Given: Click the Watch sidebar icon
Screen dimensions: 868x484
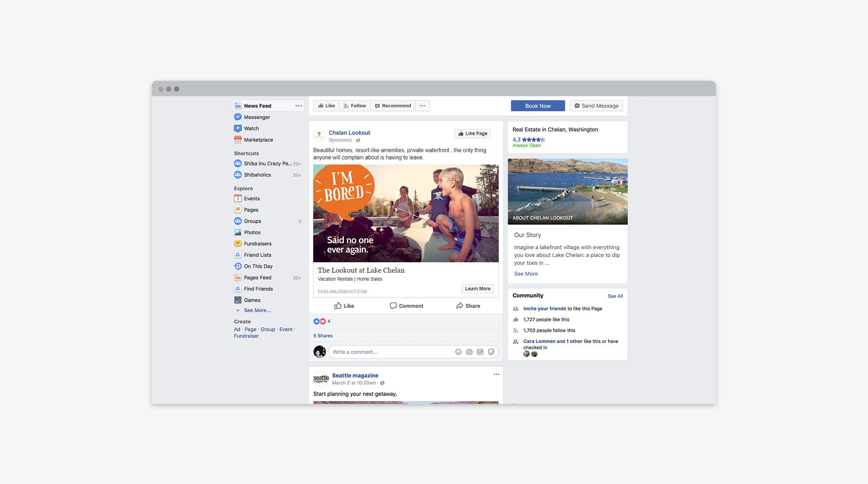Looking at the screenshot, I should [238, 128].
